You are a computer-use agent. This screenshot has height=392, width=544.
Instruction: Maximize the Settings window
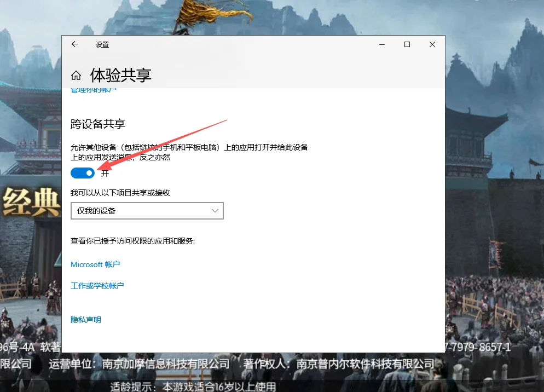[x=407, y=44]
